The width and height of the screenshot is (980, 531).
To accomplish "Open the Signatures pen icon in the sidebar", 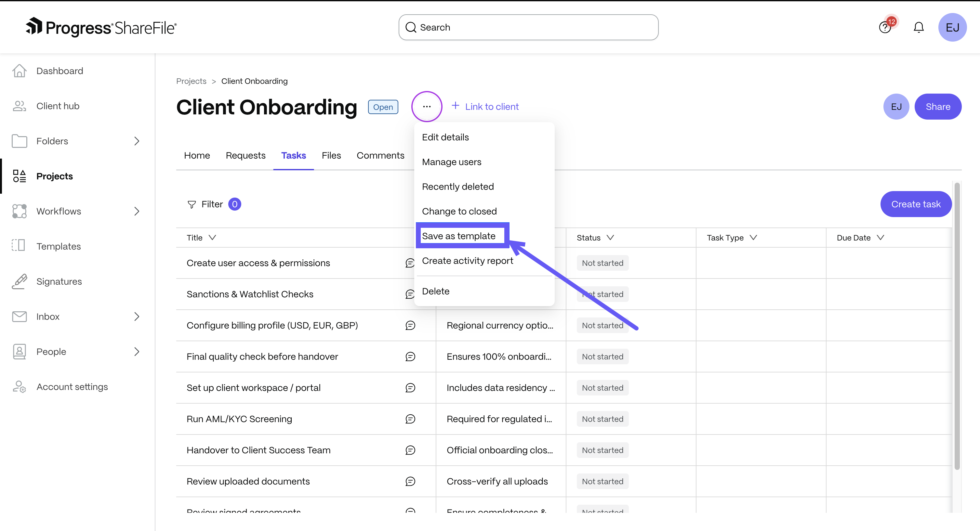I will pyautogui.click(x=20, y=281).
